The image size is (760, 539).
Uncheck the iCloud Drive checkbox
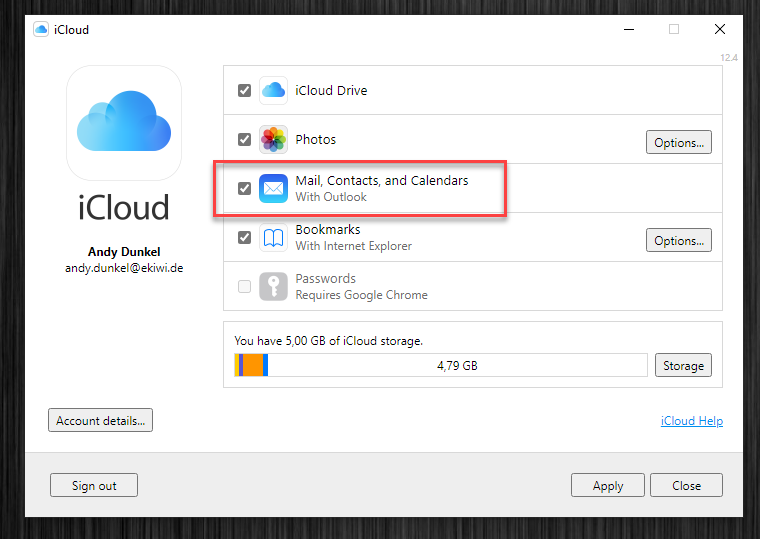point(244,91)
